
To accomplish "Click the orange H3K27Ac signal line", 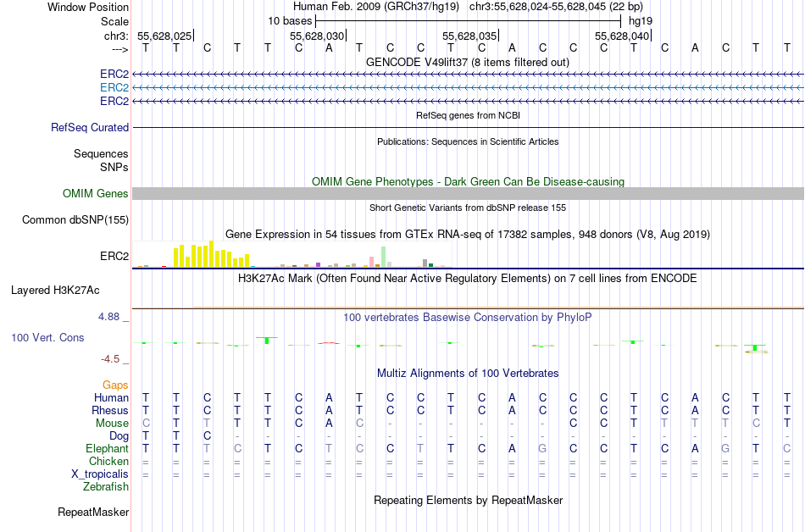I will [x=498, y=308].
